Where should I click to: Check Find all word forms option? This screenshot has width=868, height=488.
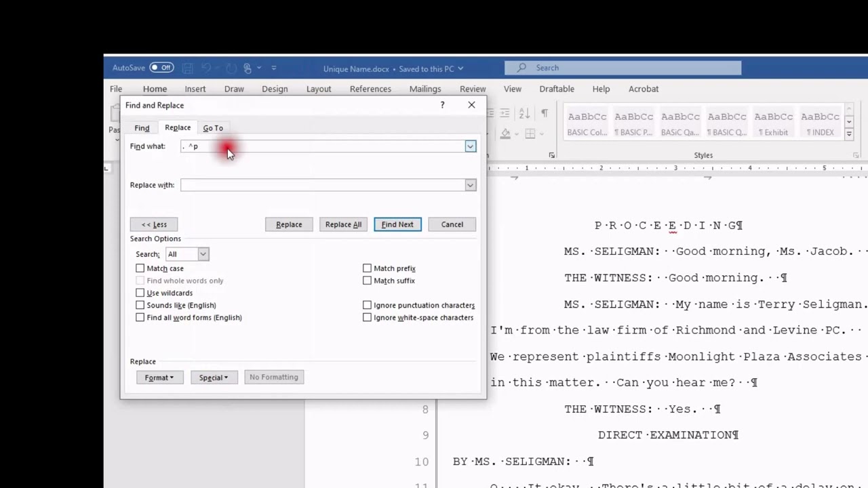[140, 317]
